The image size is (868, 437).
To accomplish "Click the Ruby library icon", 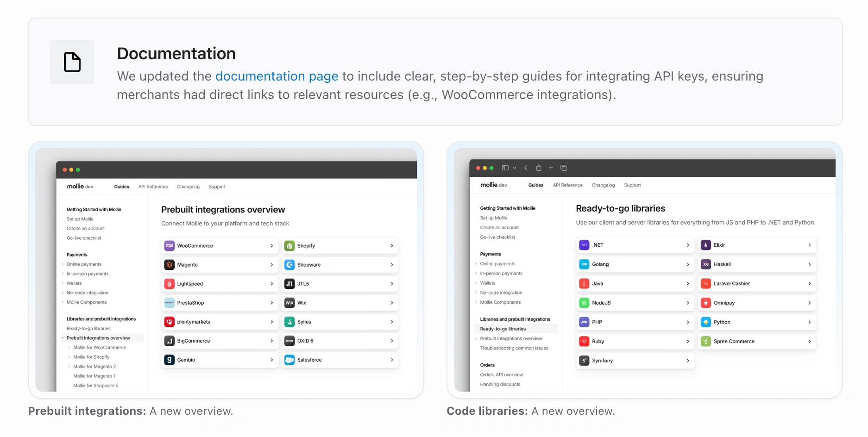I will [x=585, y=341].
